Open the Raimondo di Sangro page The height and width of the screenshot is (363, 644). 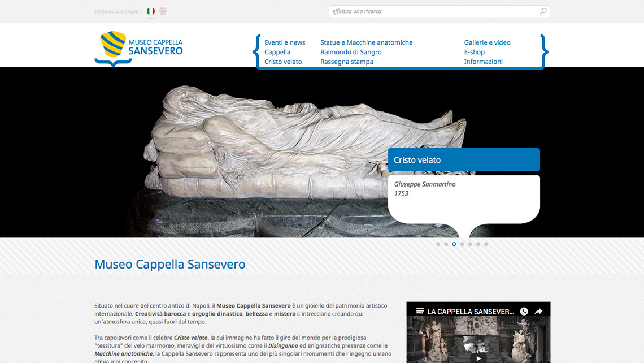tap(351, 52)
